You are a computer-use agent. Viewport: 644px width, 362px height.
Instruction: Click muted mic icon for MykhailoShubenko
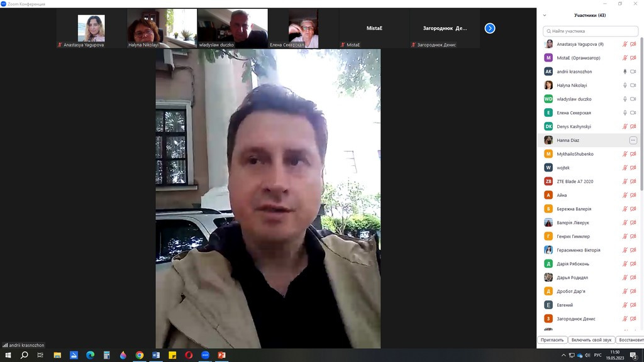pos(625,154)
